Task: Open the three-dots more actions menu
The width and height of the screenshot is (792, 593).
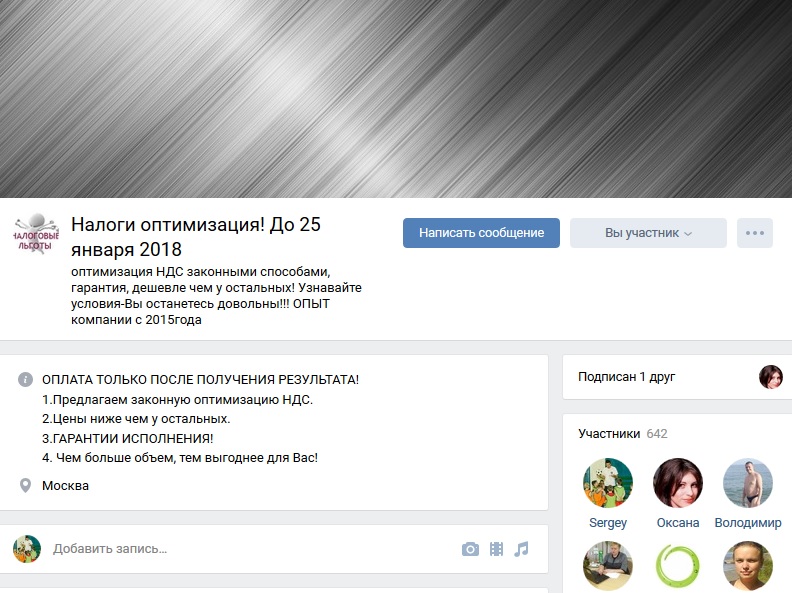Action: coord(755,233)
